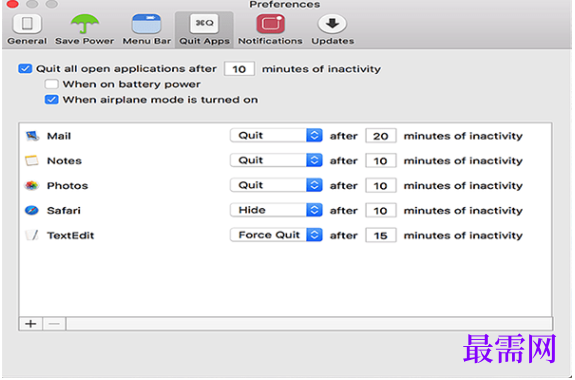Viewport: 575px width, 380px height.
Task: Edit Notes' minutes field
Action: 381,161
